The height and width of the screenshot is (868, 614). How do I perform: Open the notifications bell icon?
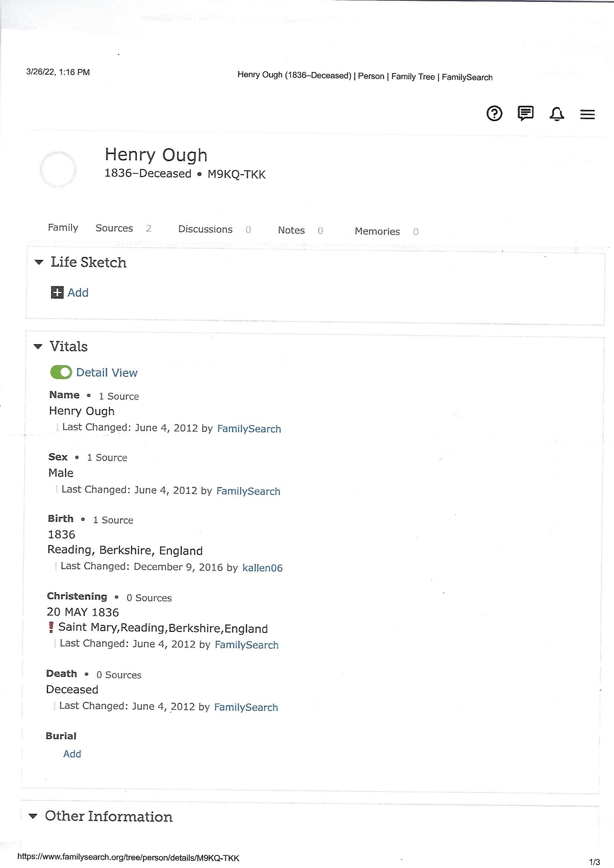(x=556, y=114)
